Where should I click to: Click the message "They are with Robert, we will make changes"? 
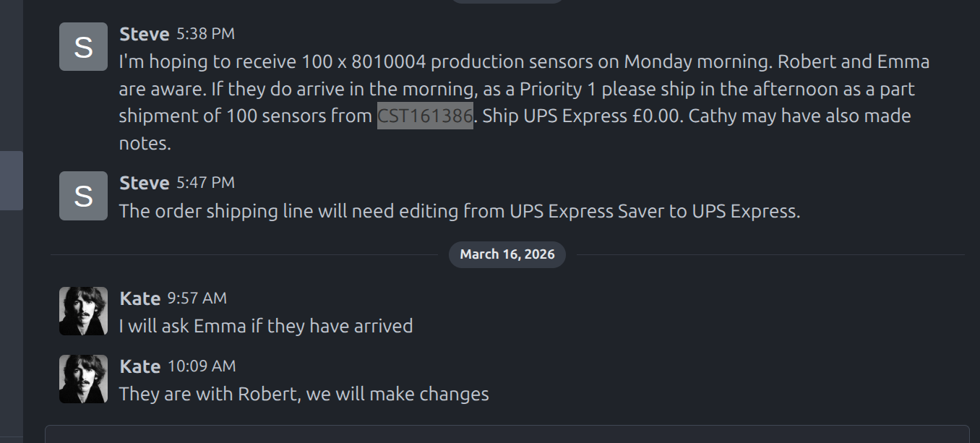[304, 394]
